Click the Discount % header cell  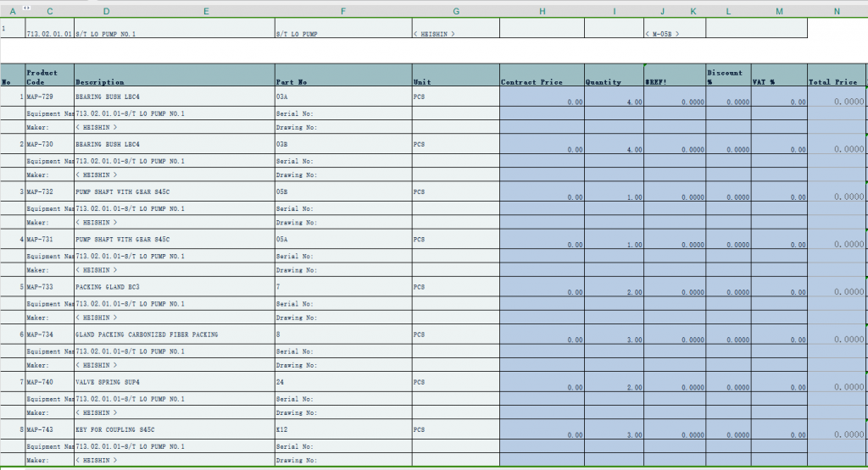click(x=727, y=75)
